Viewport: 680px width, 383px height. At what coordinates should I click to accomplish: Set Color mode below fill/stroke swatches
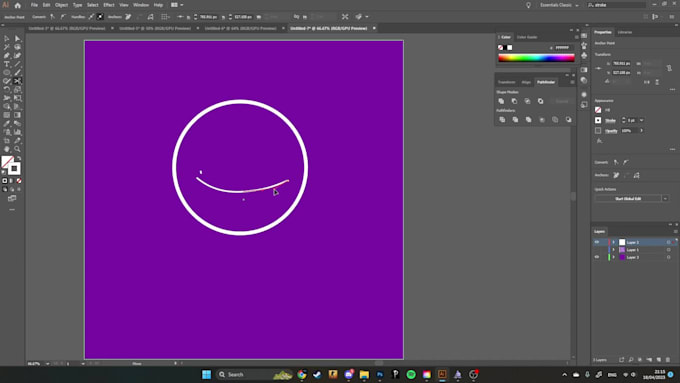pyautogui.click(x=5, y=180)
